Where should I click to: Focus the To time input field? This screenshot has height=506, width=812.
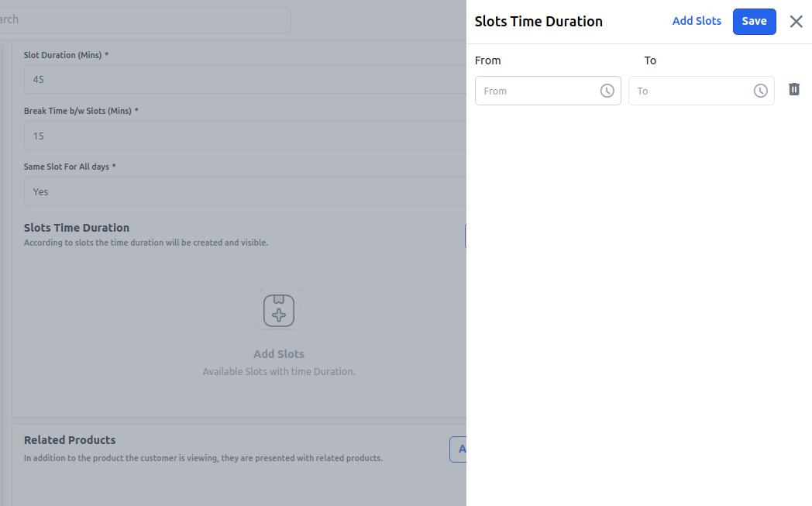pyautogui.click(x=690, y=91)
